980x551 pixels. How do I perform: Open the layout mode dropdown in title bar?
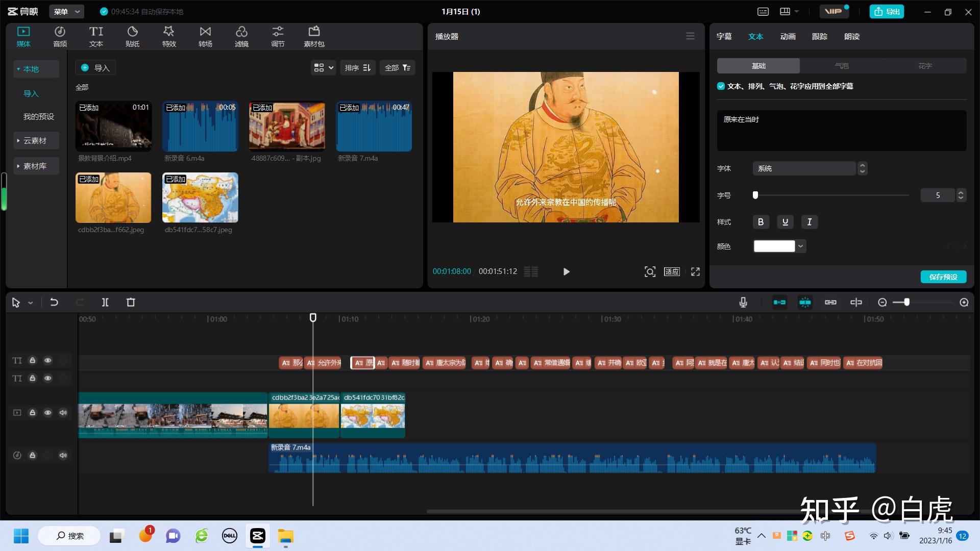click(789, 11)
